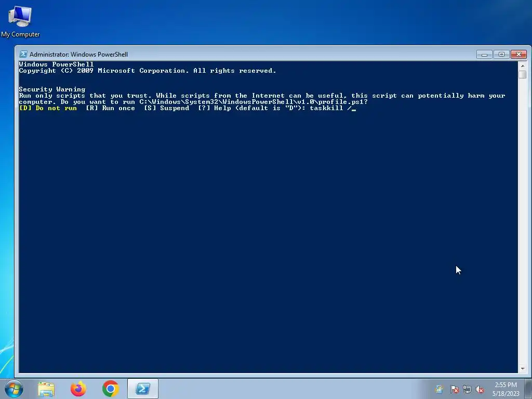532x399 pixels.
Task: Click the Show desktop strip
Action: coord(528,389)
